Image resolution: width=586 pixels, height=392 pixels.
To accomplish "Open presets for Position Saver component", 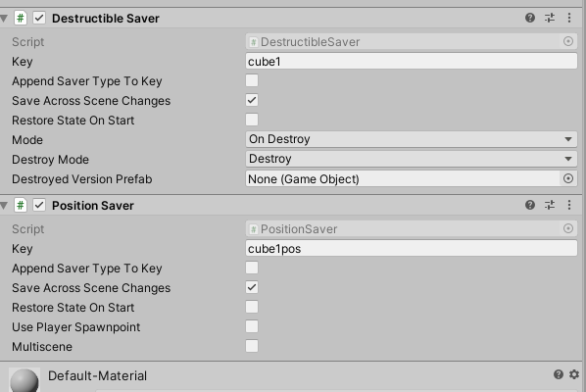I will click(550, 205).
